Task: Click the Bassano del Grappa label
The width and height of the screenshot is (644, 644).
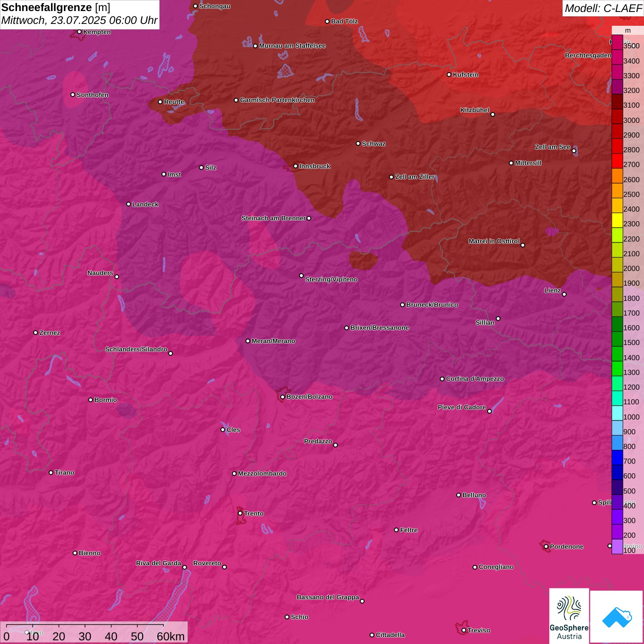Action: click(328, 597)
